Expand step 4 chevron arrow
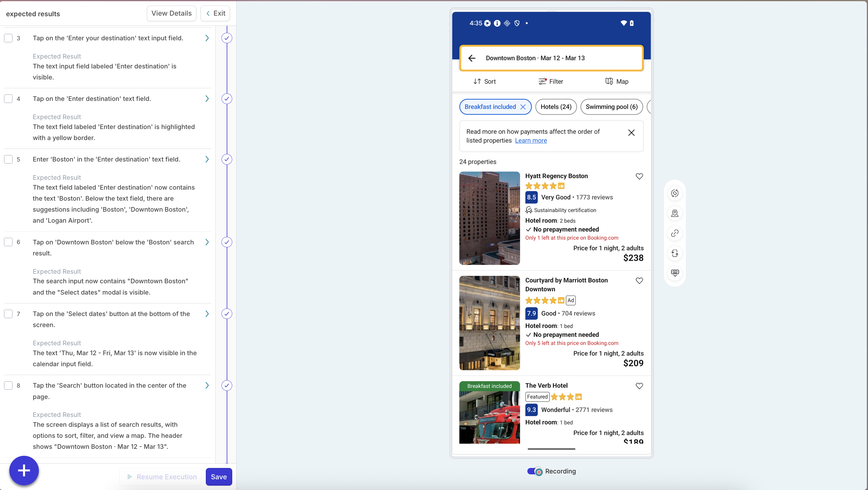Image resolution: width=868 pixels, height=490 pixels. pyautogui.click(x=207, y=98)
